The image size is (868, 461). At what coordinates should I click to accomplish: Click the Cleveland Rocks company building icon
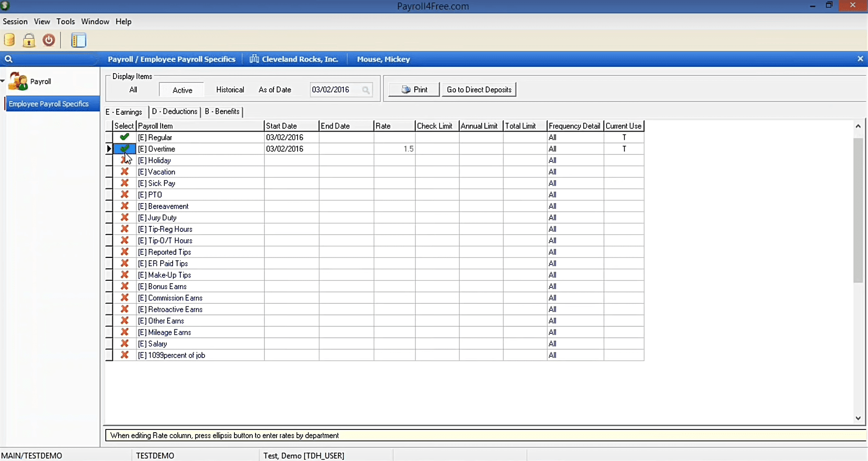pos(254,59)
